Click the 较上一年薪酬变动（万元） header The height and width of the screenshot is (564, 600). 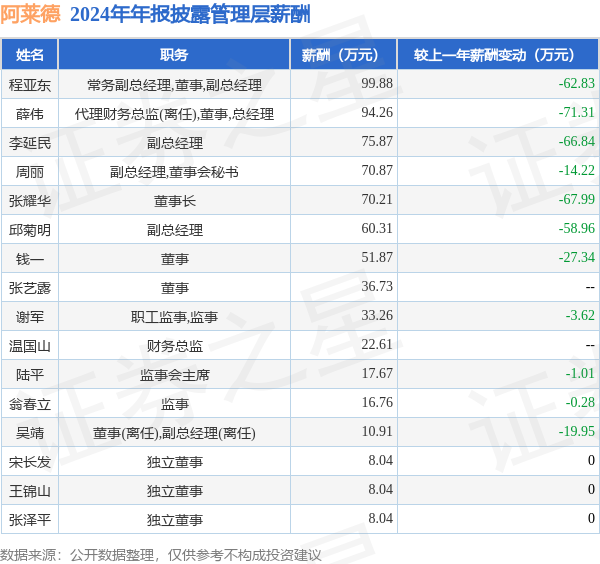pos(498,55)
